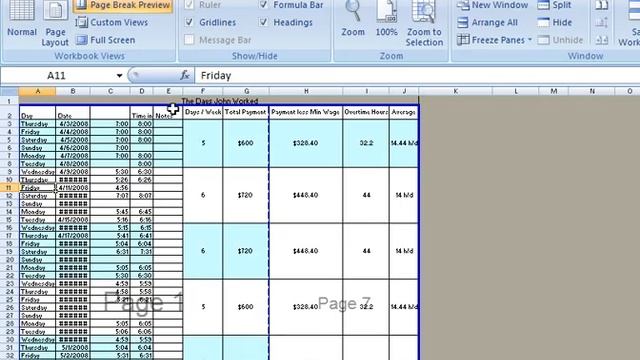
Task: Switch to Full Screen view
Action: point(106,40)
